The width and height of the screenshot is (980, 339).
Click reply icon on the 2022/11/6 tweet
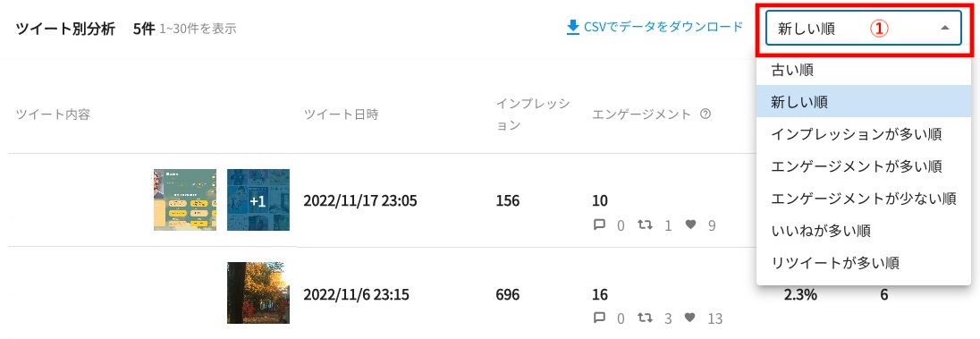point(599,318)
